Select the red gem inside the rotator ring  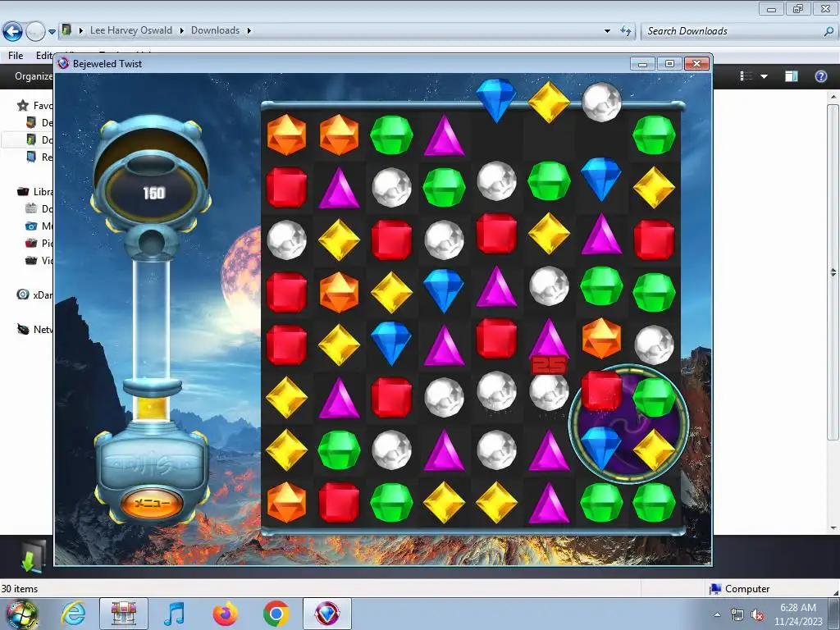coord(601,391)
